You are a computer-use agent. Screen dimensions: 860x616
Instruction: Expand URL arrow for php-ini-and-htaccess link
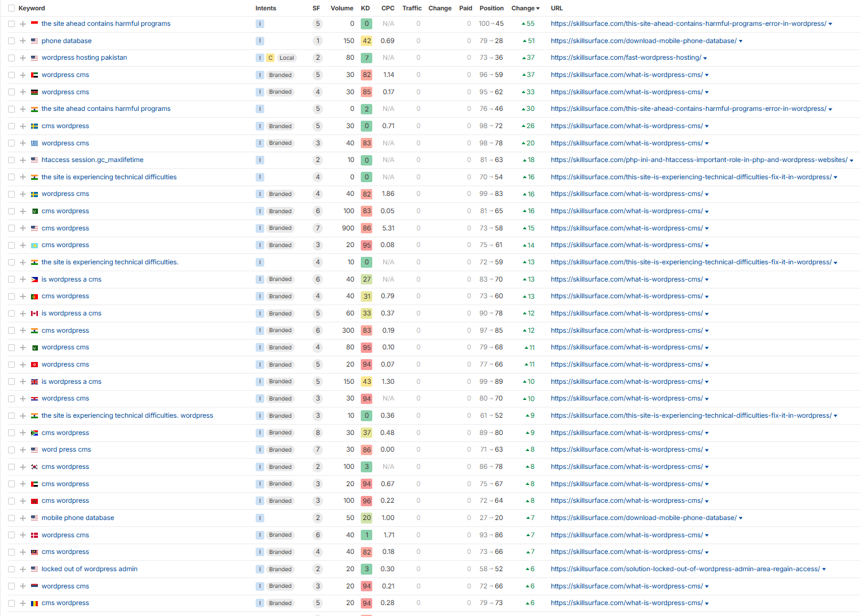[x=851, y=161]
